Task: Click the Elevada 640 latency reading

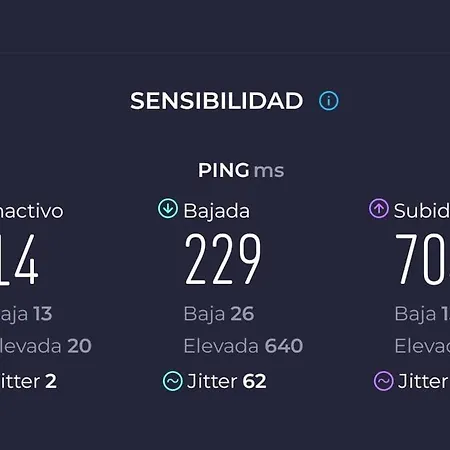Action: pyautogui.click(x=243, y=346)
